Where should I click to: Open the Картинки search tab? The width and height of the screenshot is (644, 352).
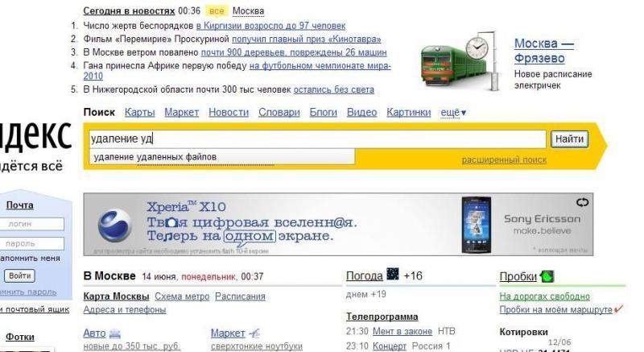pyautogui.click(x=409, y=113)
